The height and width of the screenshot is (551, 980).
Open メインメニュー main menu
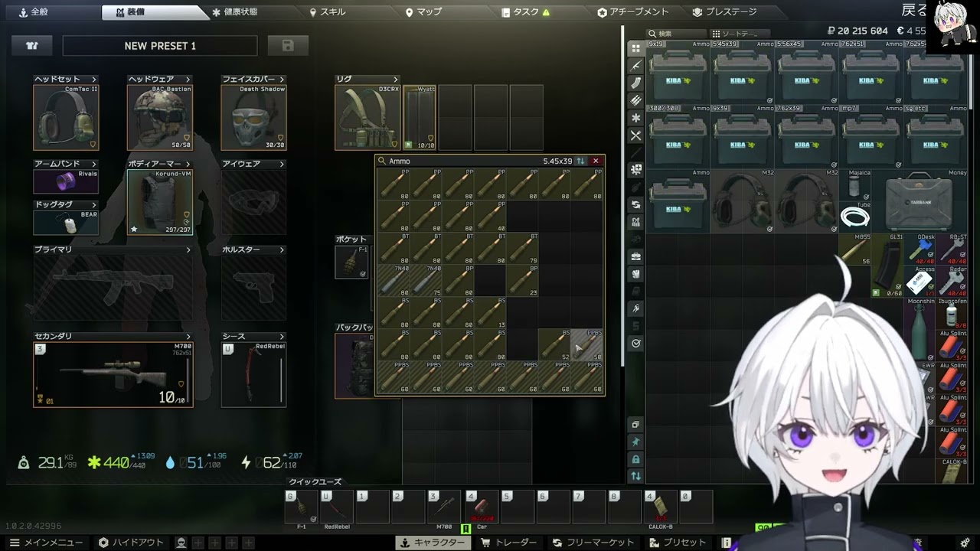tap(47, 543)
